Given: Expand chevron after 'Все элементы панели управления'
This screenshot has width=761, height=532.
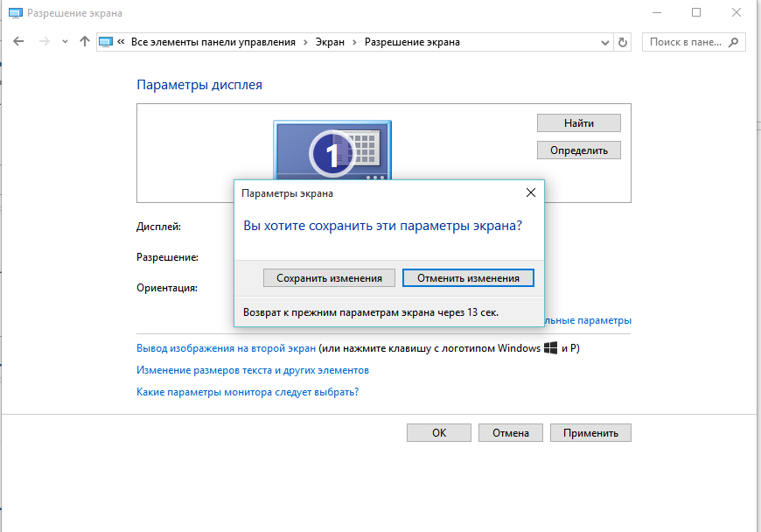Looking at the screenshot, I should point(305,43).
